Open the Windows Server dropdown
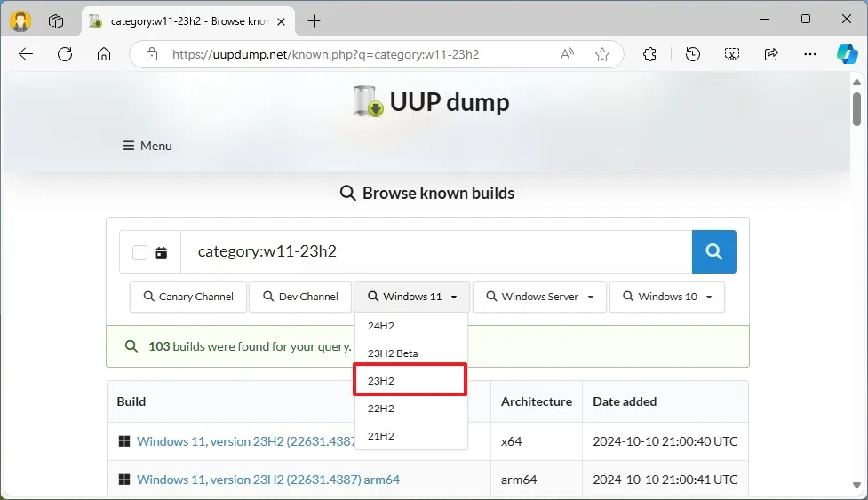Screen dimensions: 868x500 pos(539,297)
